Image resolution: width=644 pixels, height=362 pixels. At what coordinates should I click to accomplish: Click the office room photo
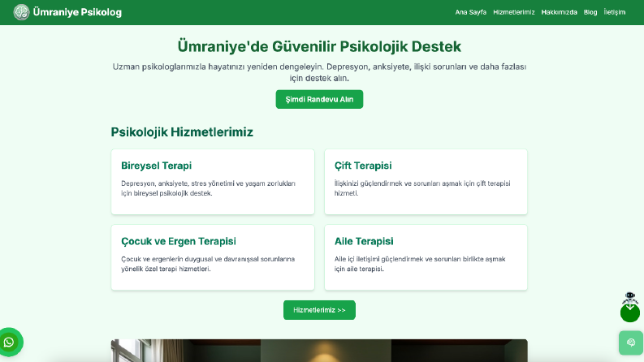pyautogui.click(x=319, y=351)
